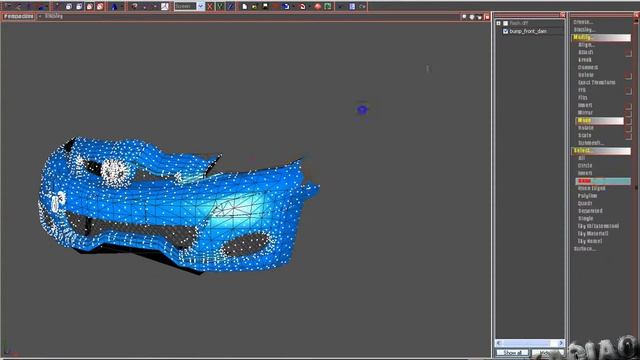Choose the By Material selection command

pos(593,233)
